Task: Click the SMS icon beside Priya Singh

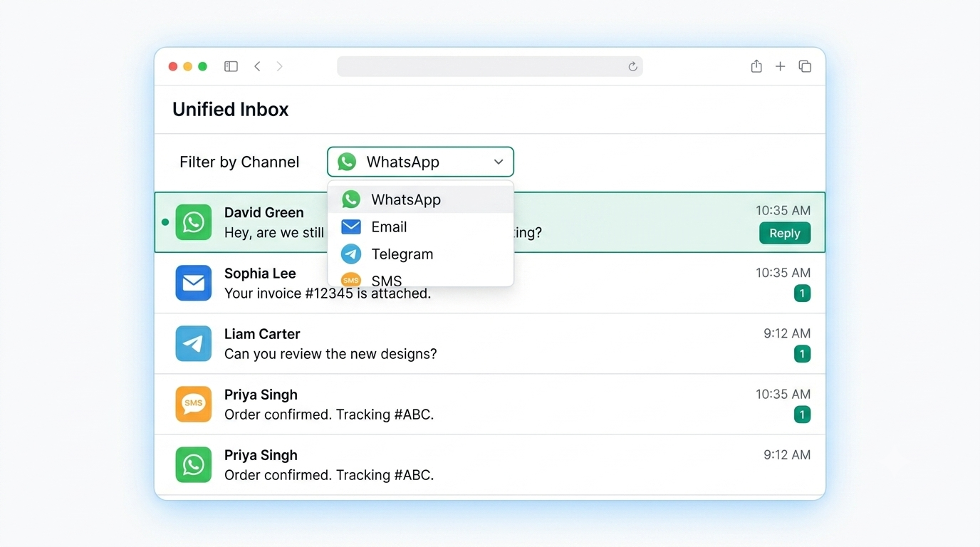Action: pos(194,404)
